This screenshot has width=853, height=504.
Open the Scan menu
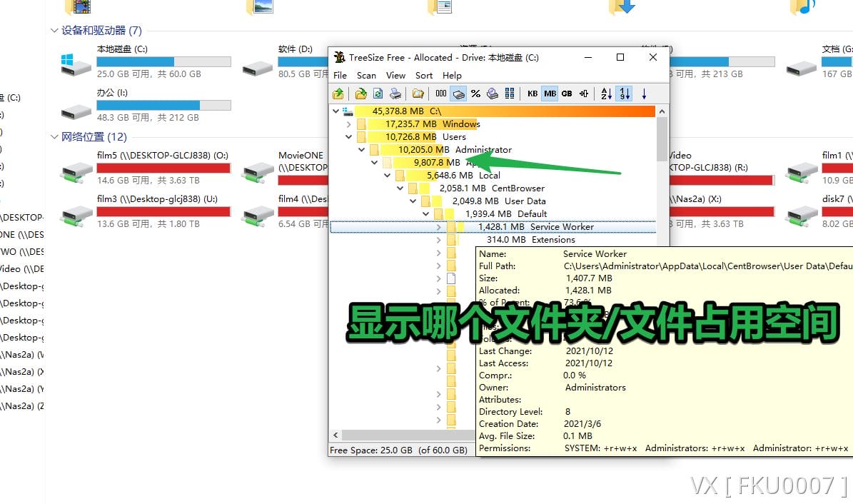click(x=366, y=75)
